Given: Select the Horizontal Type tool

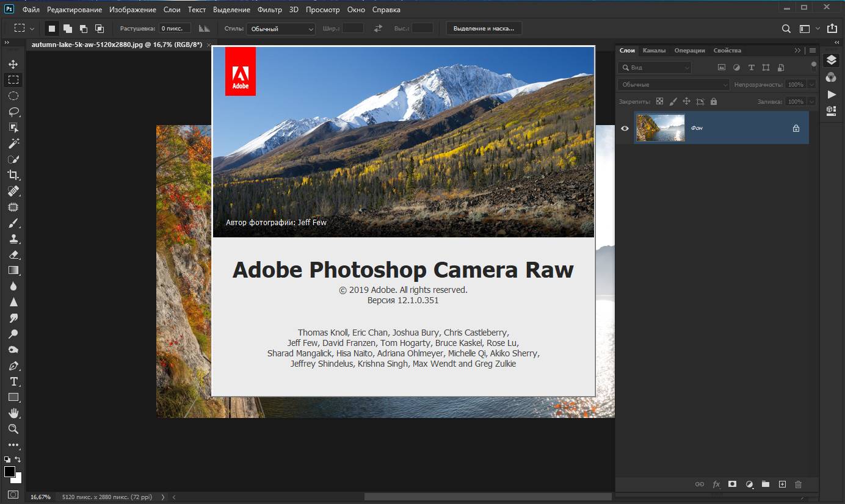Looking at the screenshot, I should pyautogui.click(x=13, y=381).
